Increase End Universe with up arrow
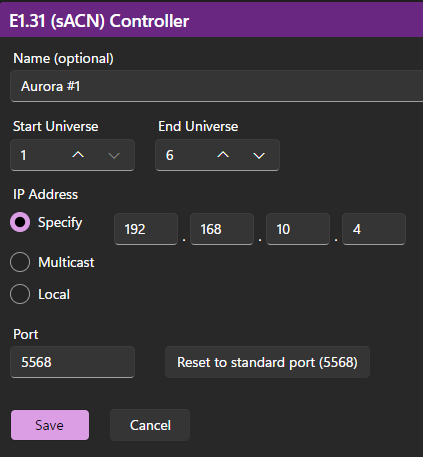This screenshot has height=457, width=423. 223,155
